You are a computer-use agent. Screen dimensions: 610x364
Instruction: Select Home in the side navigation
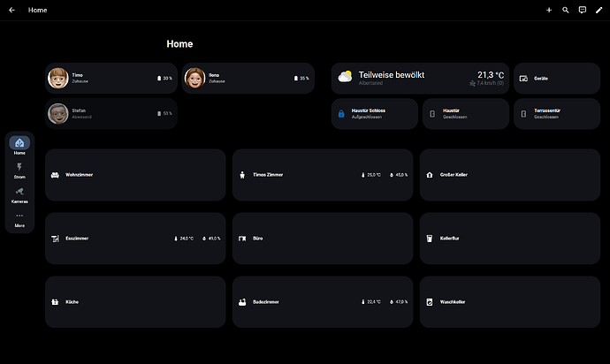click(19, 146)
